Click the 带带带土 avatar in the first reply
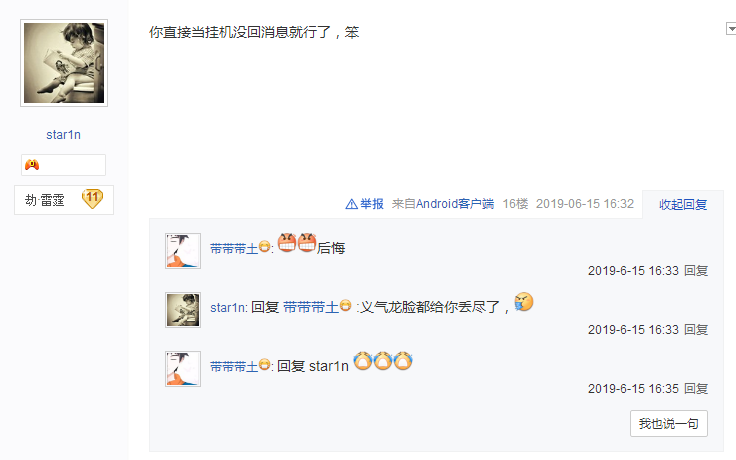Image resolution: width=736 pixels, height=460 pixels. click(x=183, y=251)
